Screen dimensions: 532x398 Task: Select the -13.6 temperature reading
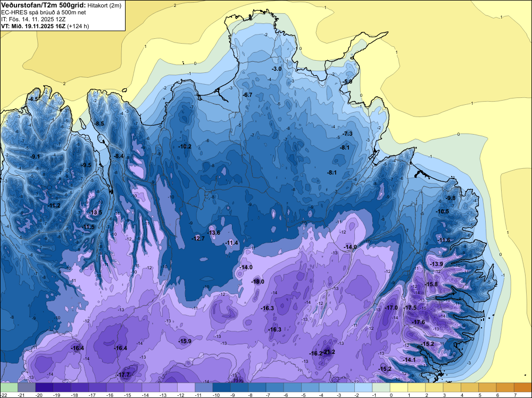click(214, 233)
